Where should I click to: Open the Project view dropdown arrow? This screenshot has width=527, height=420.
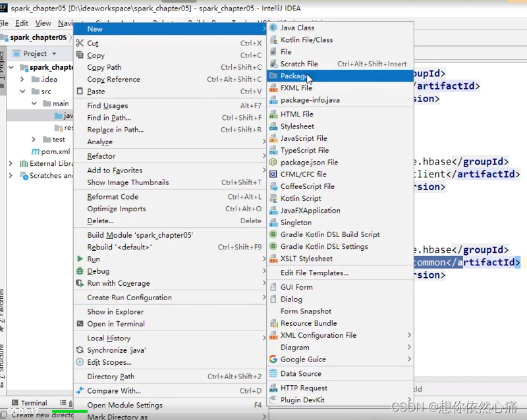pos(54,54)
